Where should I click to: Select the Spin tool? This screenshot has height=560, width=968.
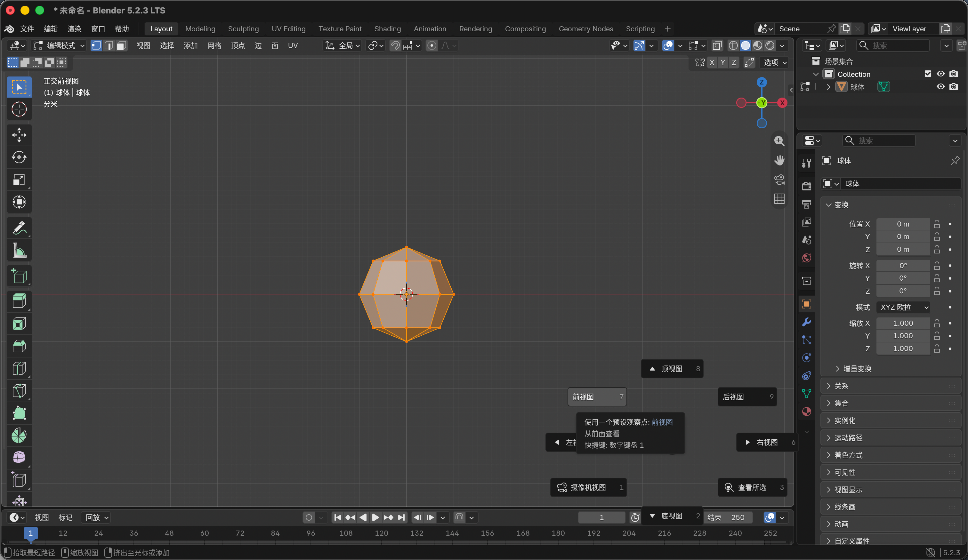(19, 435)
